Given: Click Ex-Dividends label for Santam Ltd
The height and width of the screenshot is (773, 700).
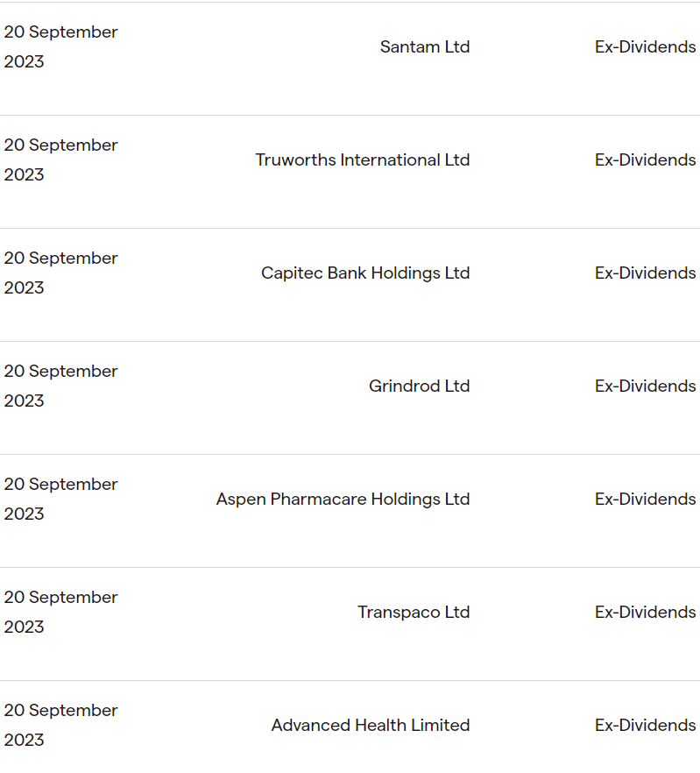Looking at the screenshot, I should (646, 46).
